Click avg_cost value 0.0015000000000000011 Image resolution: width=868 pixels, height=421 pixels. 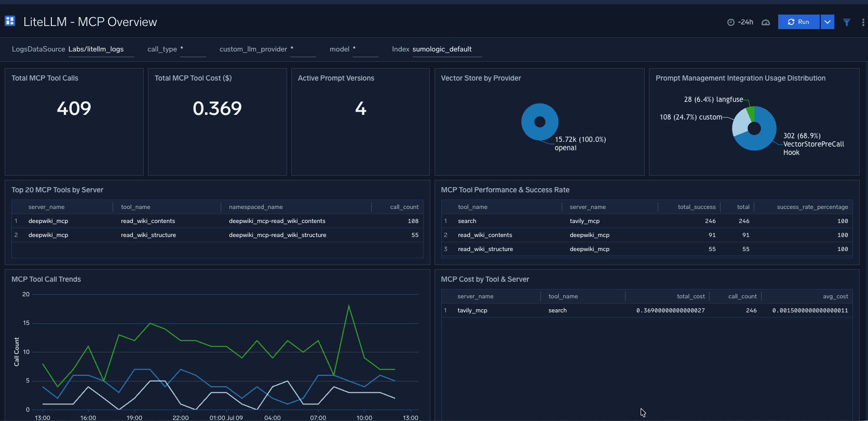810,310
